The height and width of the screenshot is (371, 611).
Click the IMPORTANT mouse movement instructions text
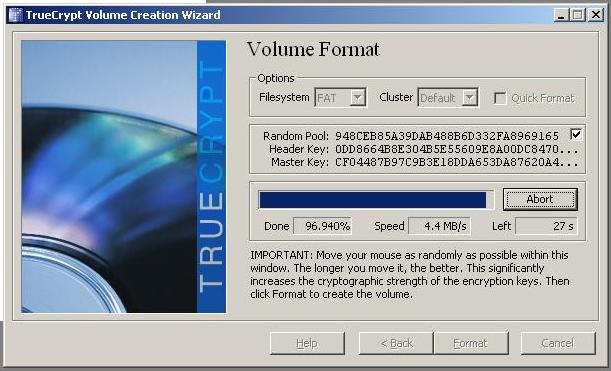(410, 275)
